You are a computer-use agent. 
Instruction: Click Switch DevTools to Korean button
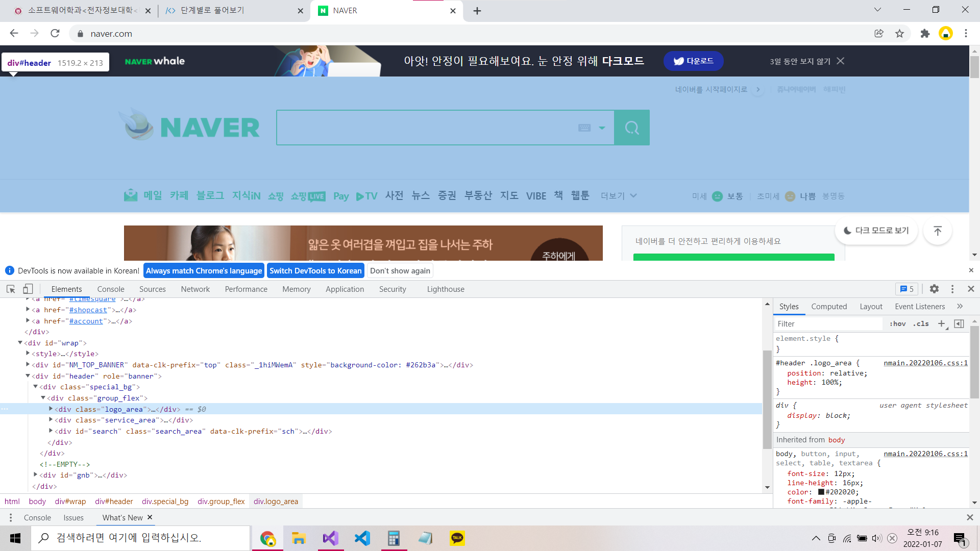[x=315, y=270]
